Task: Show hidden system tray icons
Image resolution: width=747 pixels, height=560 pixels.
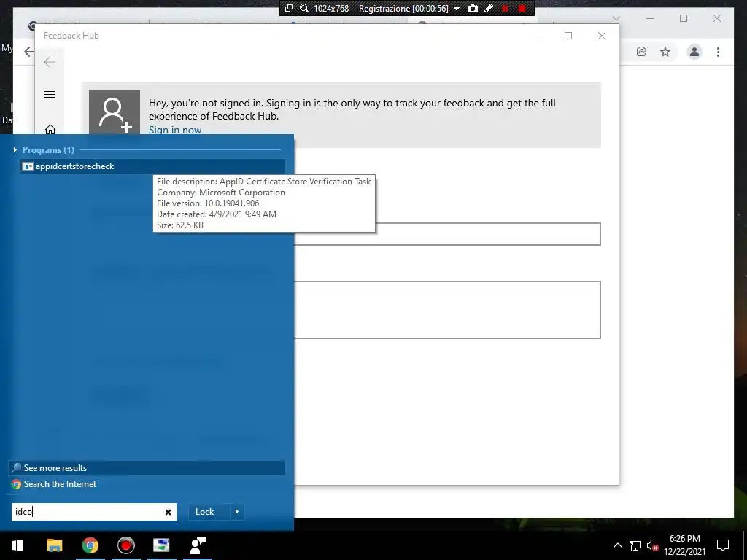Action: 617,545
